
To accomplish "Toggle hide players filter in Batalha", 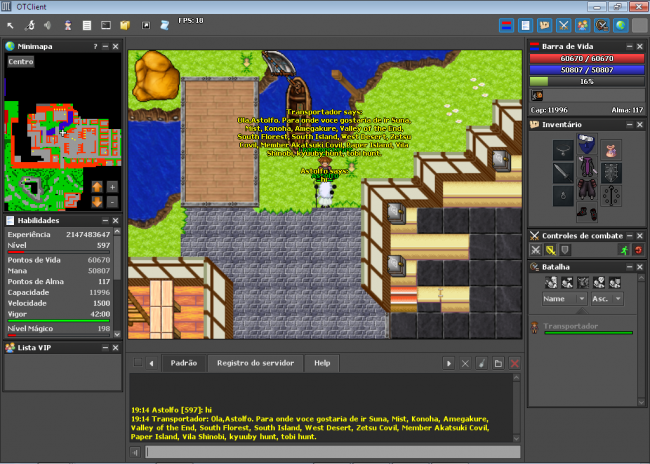I will [551, 283].
